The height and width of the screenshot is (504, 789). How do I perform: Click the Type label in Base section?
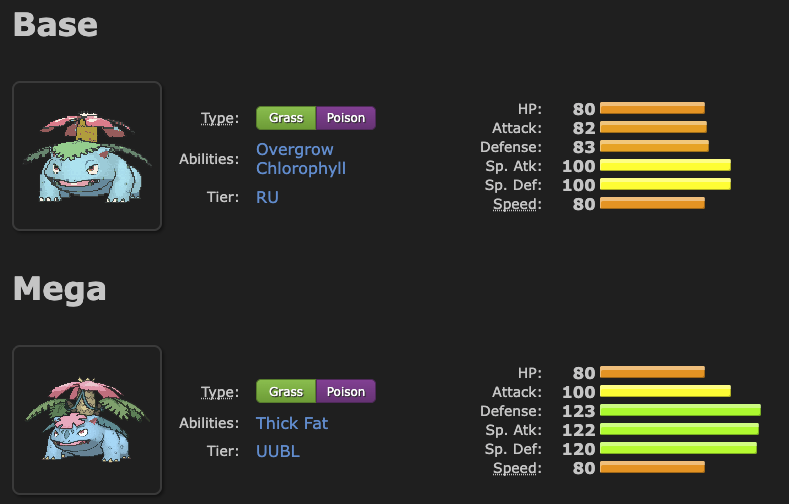click(220, 118)
